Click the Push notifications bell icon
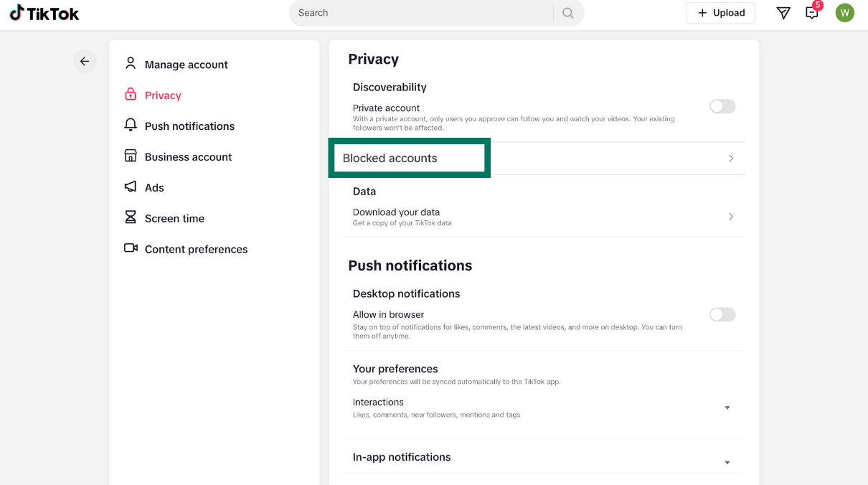 [130, 125]
